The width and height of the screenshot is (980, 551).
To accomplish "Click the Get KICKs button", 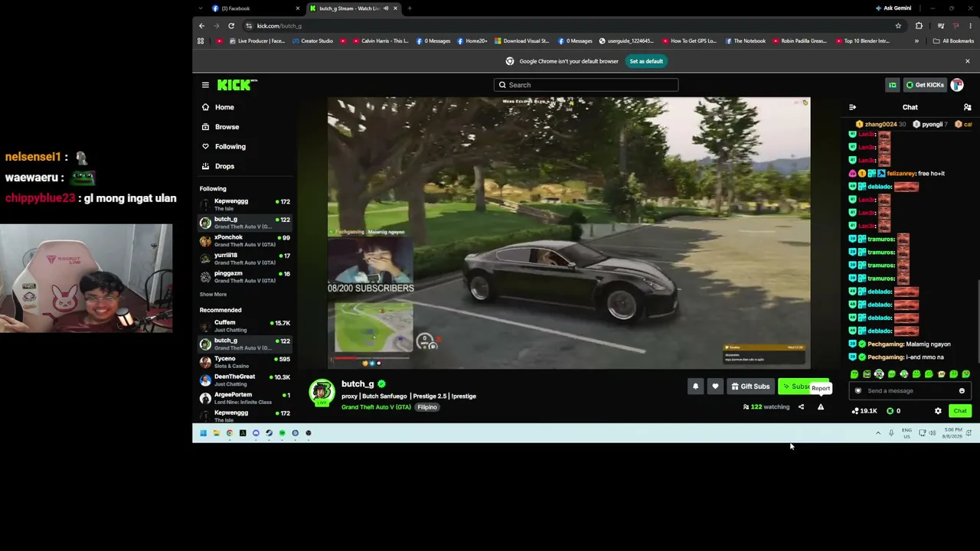I will [924, 85].
